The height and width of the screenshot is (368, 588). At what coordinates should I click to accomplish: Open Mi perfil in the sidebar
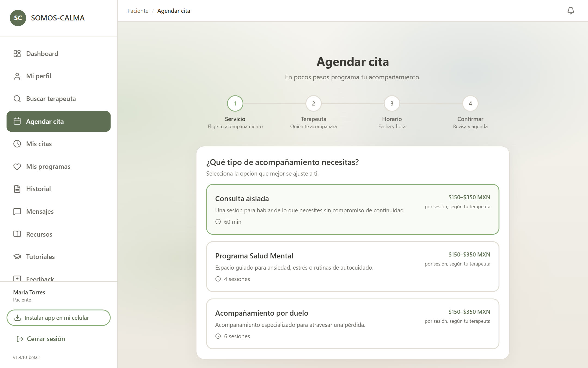59,76
